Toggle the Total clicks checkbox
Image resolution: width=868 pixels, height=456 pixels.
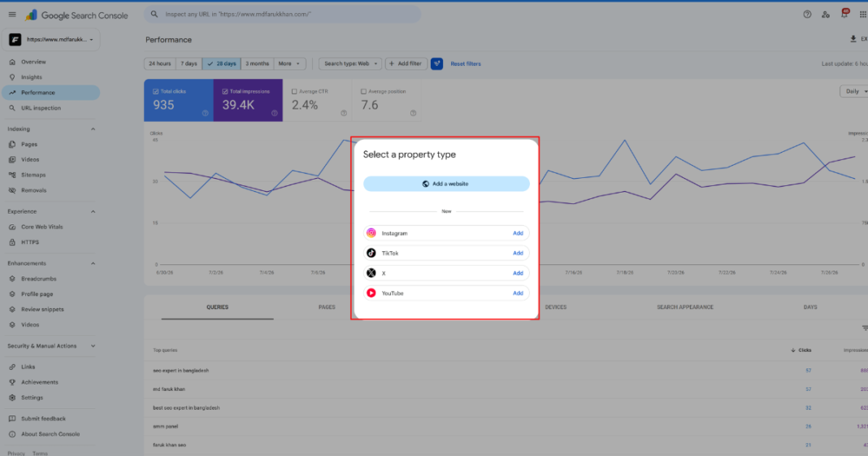coord(155,91)
